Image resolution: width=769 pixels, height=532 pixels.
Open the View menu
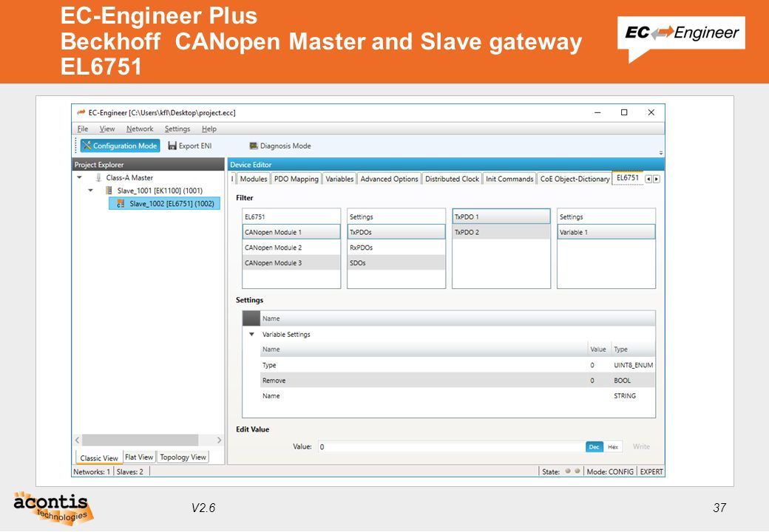coord(107,129)
